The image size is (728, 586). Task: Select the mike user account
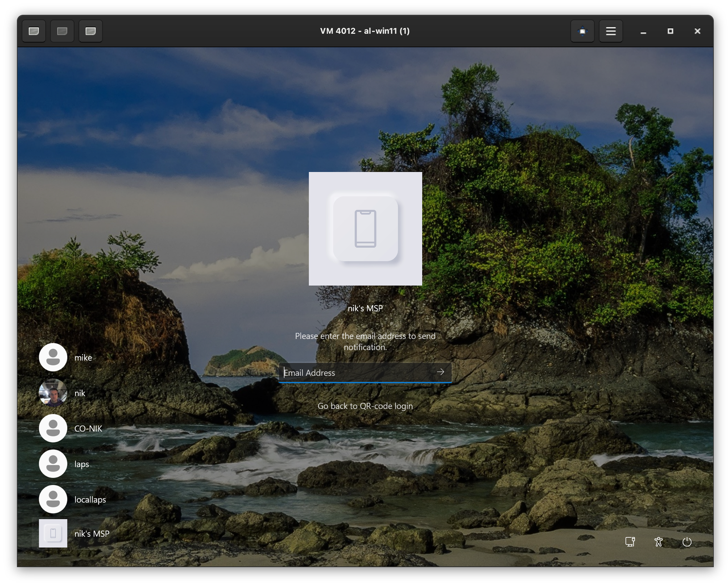pos(53,357)
